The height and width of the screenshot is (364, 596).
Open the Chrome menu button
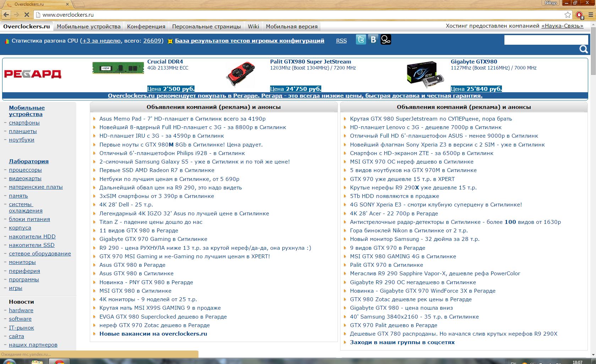591,15
